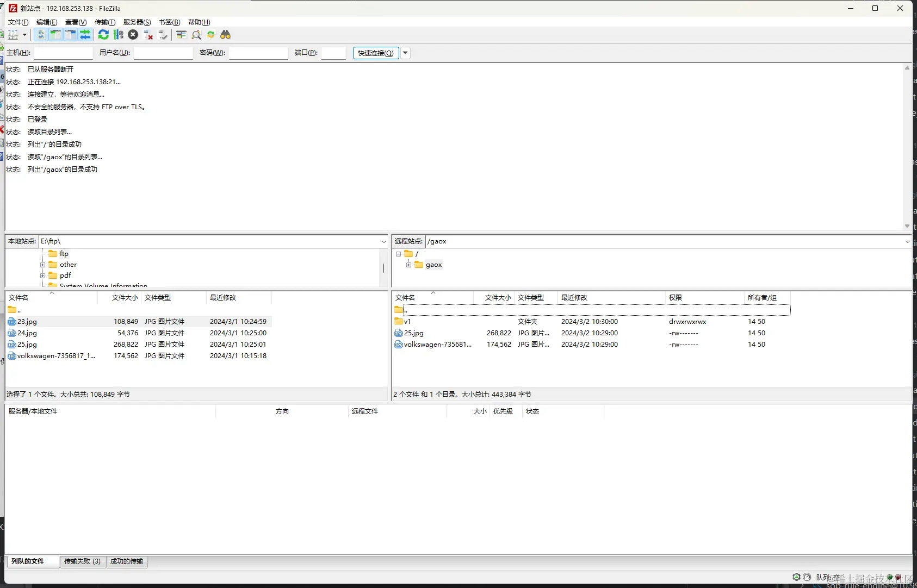Click the 端口(P) port input field

click(333, 53)
